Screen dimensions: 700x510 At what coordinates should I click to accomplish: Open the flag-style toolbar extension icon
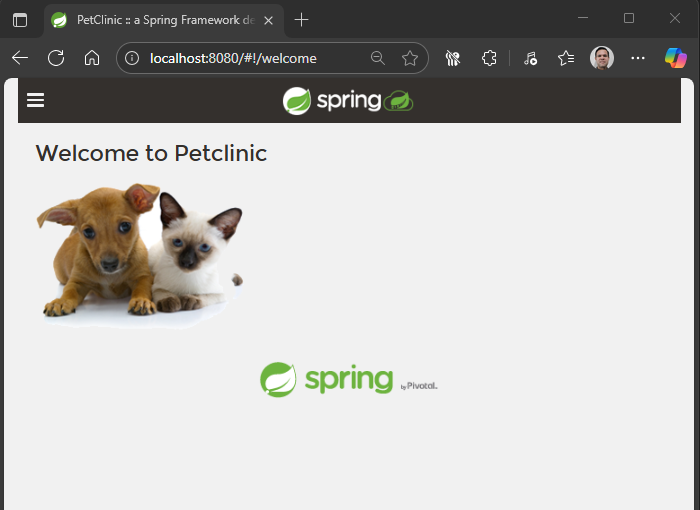(x=453, y=58)
